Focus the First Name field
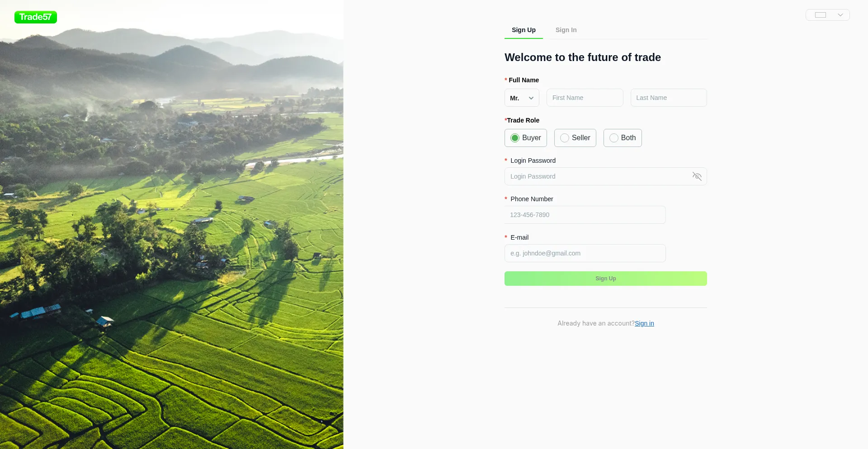 tap(585, 98)
